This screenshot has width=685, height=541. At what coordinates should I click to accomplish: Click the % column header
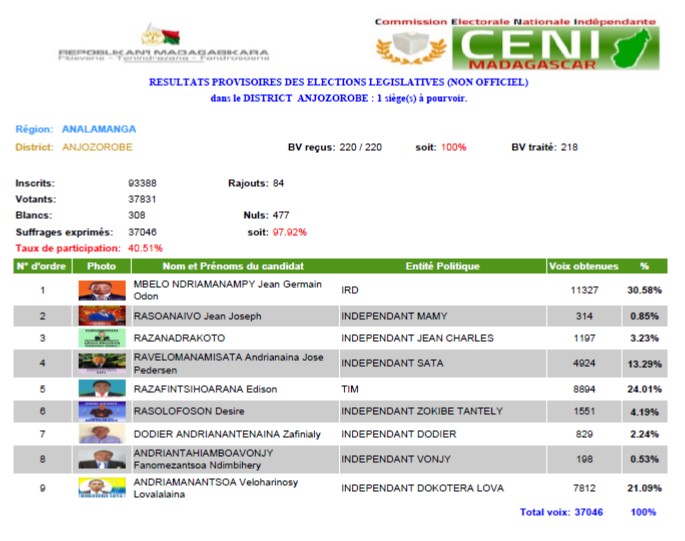tap(644, 266)
